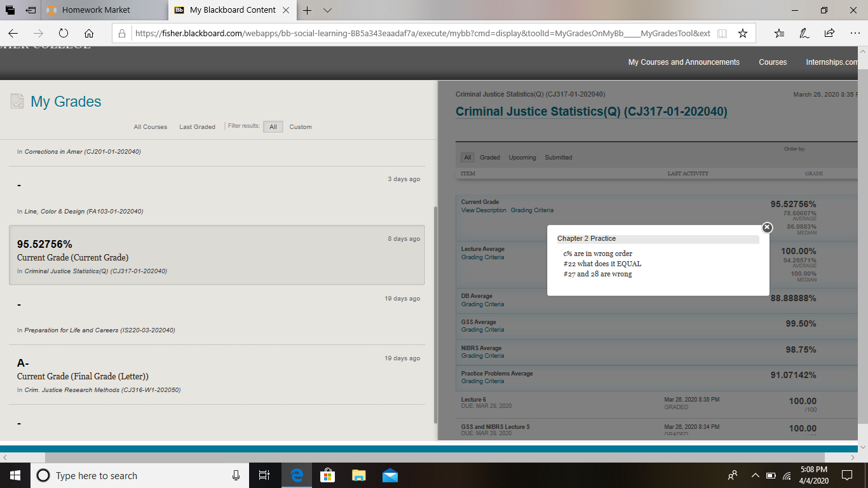This screenshot has height=488, width=868.
Task: Select Preparation for Life and Careers row
Action: click(217, 315)
